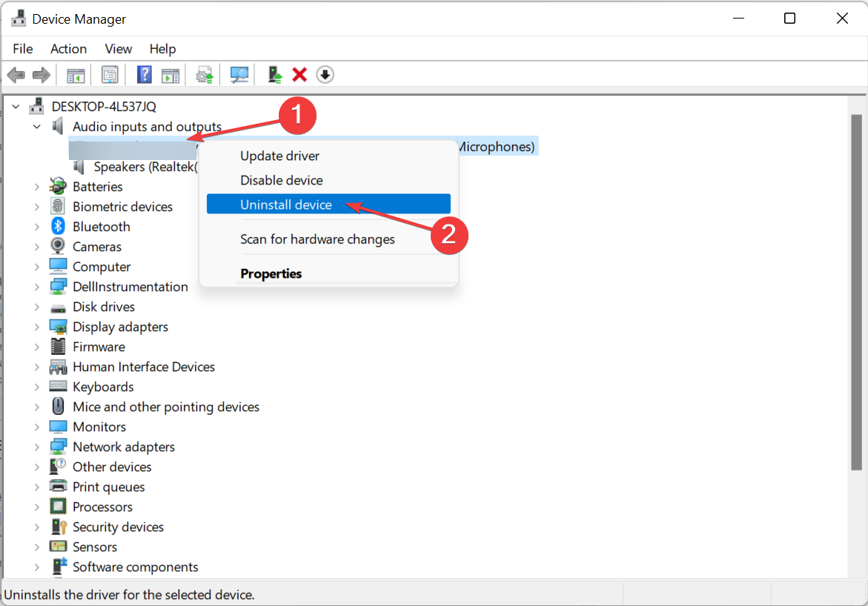Open Properties from the context menu
The height and width of the screenshot is (606, 868).
point(328,273)
